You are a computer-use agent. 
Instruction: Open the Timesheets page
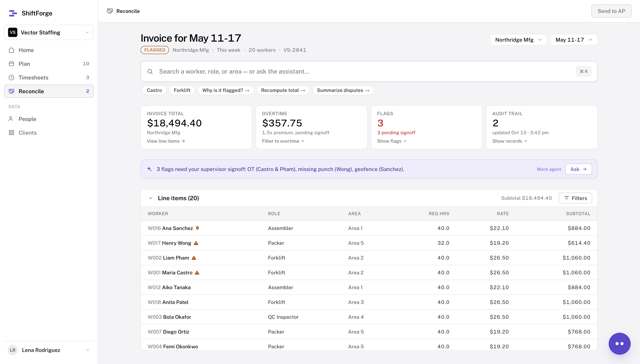[49, 78]
